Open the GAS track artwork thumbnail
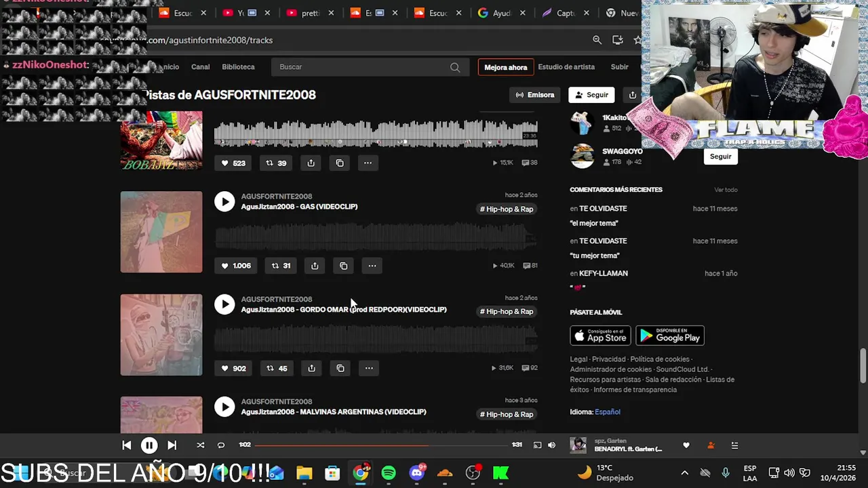 click(x=161, y=232)
